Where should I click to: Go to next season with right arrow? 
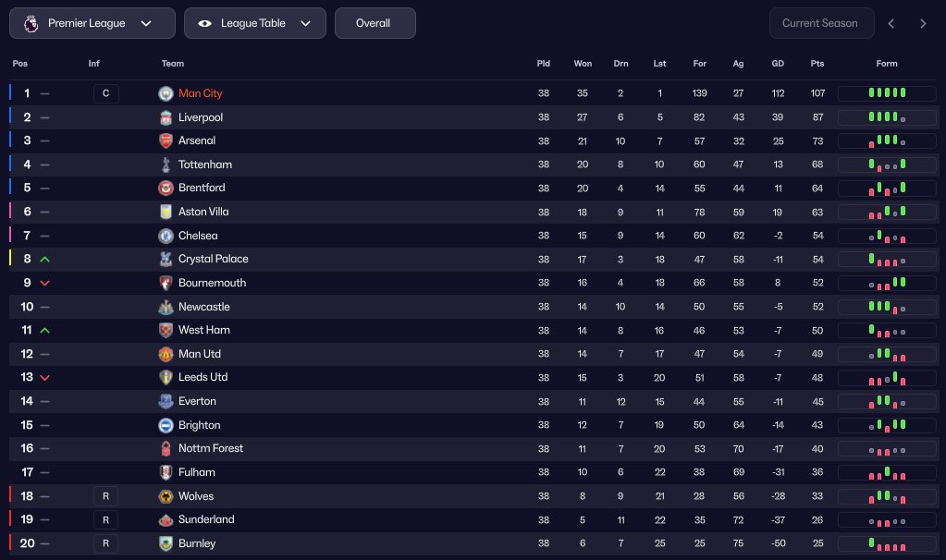[x=923, y=23]
